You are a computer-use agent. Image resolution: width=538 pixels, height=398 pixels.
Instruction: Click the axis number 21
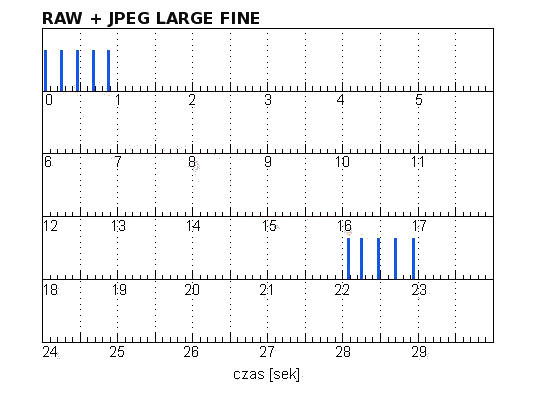267,290
